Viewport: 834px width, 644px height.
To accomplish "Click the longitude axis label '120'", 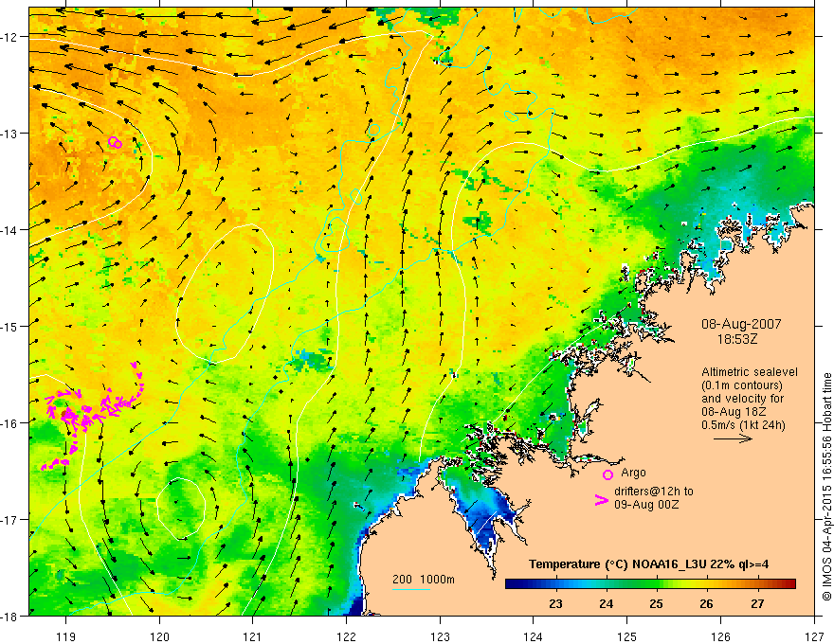I will tap(159, 636).
